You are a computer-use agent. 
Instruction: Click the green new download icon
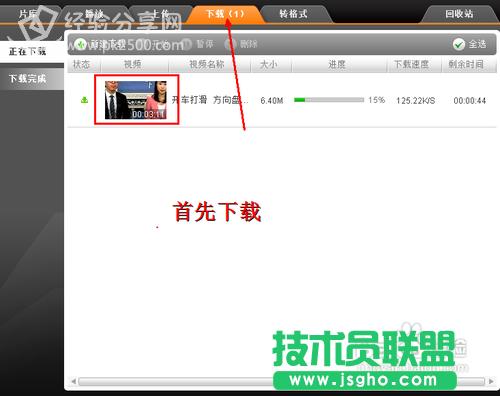pos(80,44)
